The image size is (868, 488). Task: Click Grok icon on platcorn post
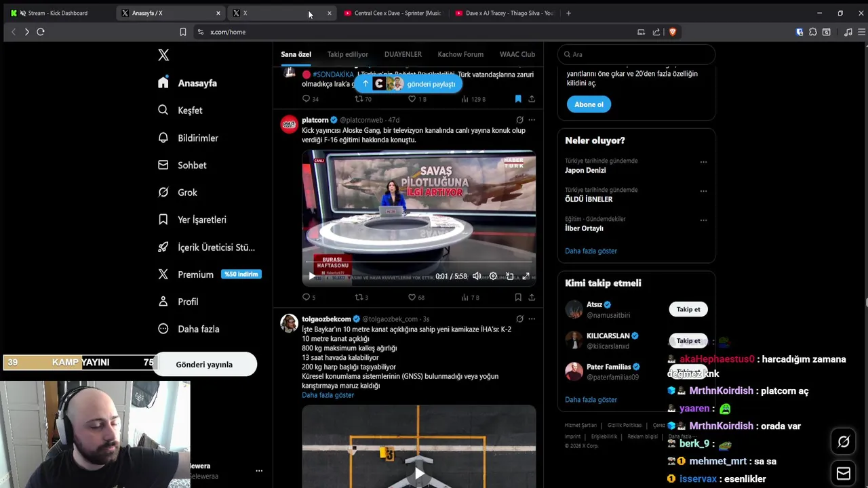[x=519, y=120]
